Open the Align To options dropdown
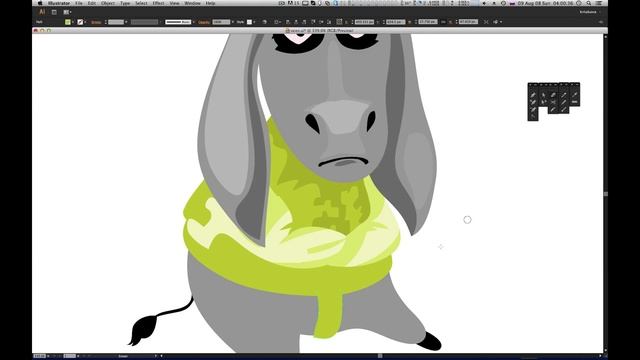 pyautogui.click(x=277, y=22)
